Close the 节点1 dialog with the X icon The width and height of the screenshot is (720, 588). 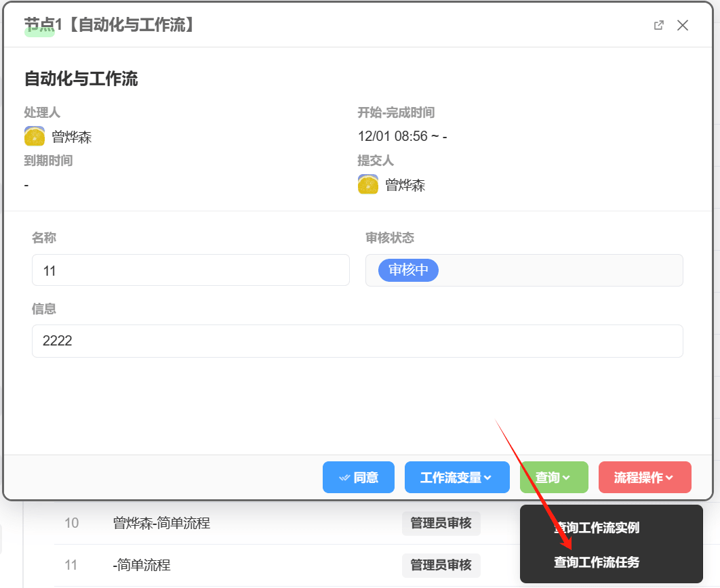click(683, 25)
